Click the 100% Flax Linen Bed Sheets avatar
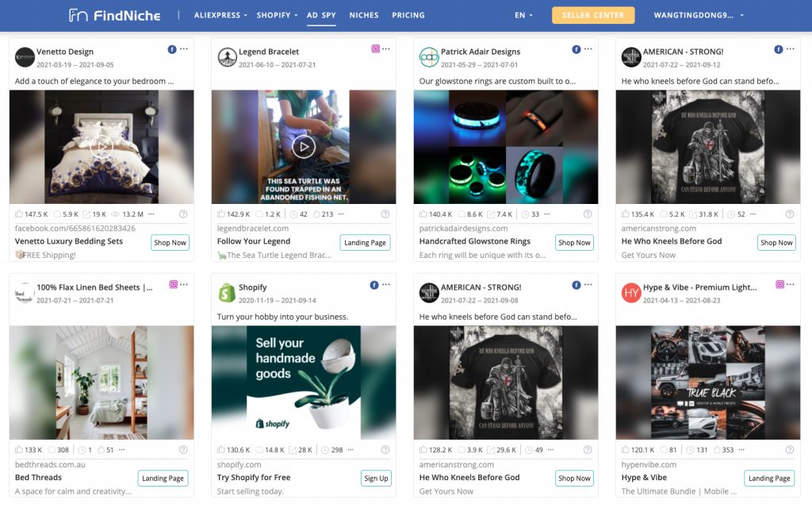812x508 pixels. (25, 293)
